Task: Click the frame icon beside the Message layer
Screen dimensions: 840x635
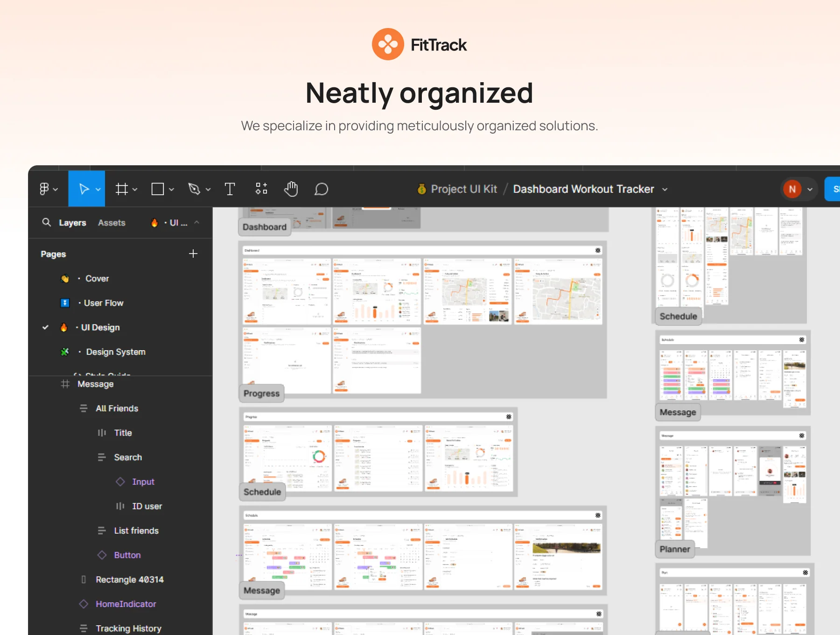Action: click(65, 384)
